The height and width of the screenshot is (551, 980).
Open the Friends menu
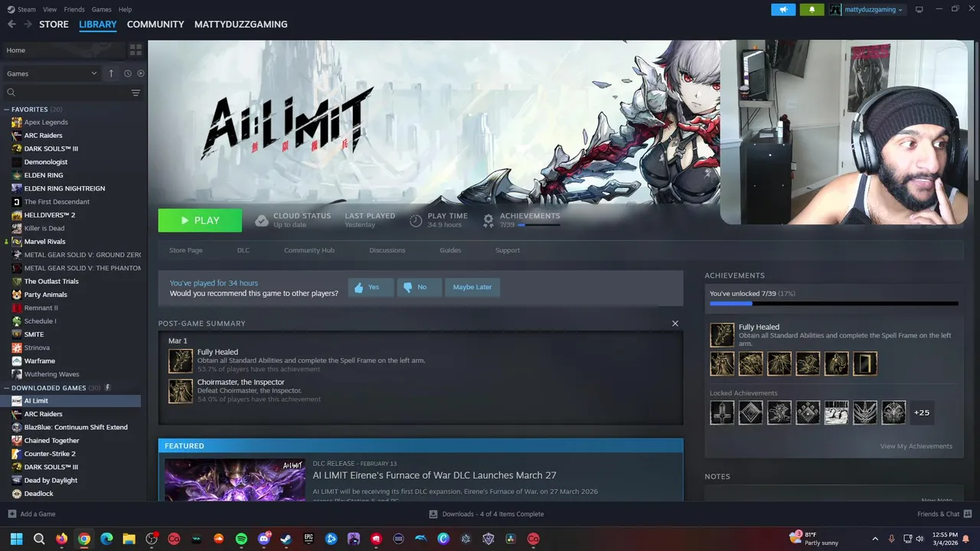(x=74, y=9)
